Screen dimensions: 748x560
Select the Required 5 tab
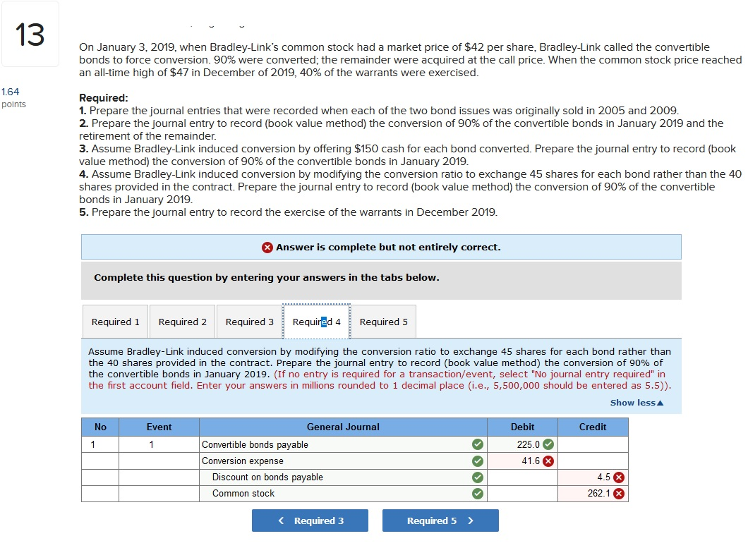click(383, 321)
